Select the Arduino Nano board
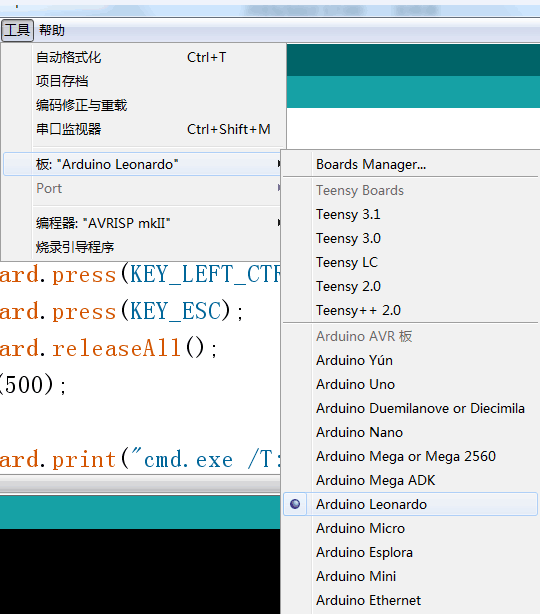The image size is (540, 614). pos(410,432)
